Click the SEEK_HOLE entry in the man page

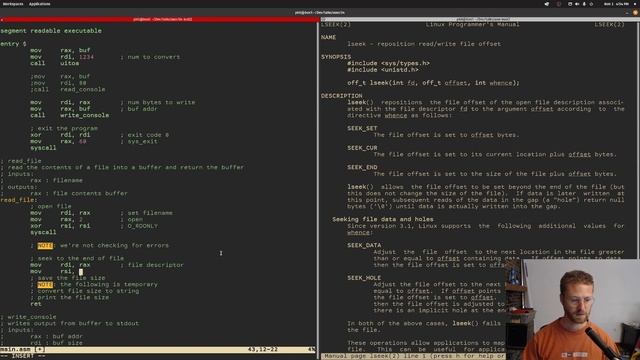[x=364, y=278]
